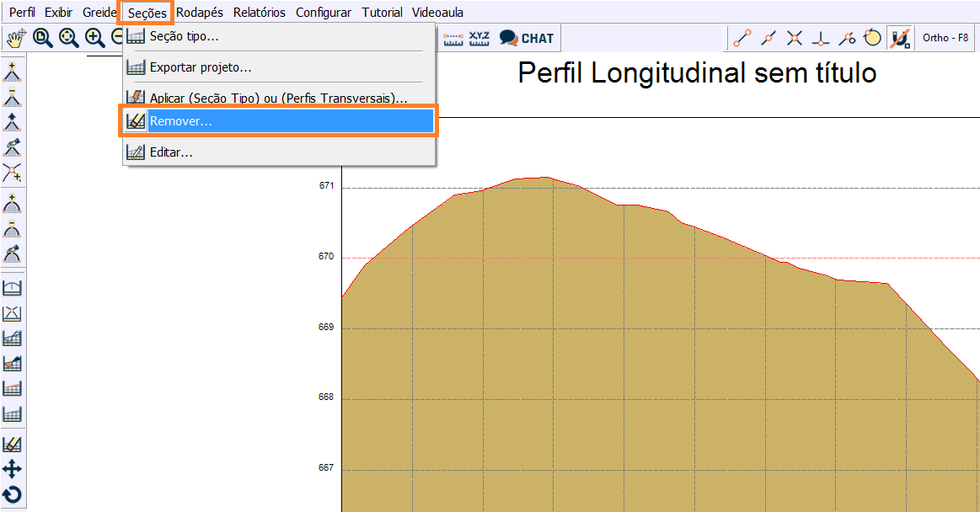Open the Relatórios menu
This screenshot has height=512, width=980.
(260, 13)
